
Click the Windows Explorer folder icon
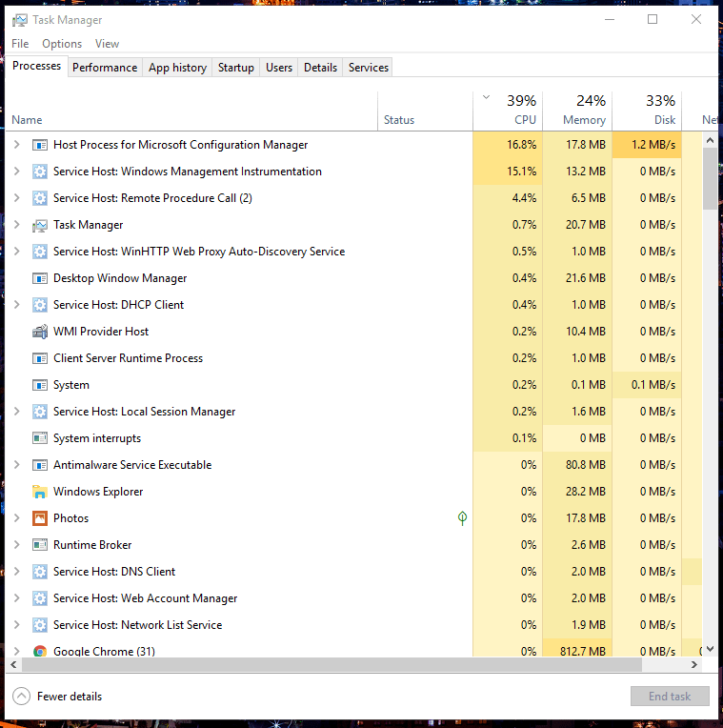(x=40, y=492)
